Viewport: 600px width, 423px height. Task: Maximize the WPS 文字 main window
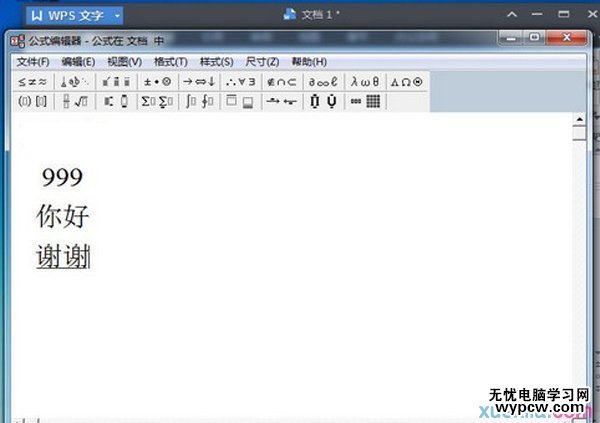563,15
